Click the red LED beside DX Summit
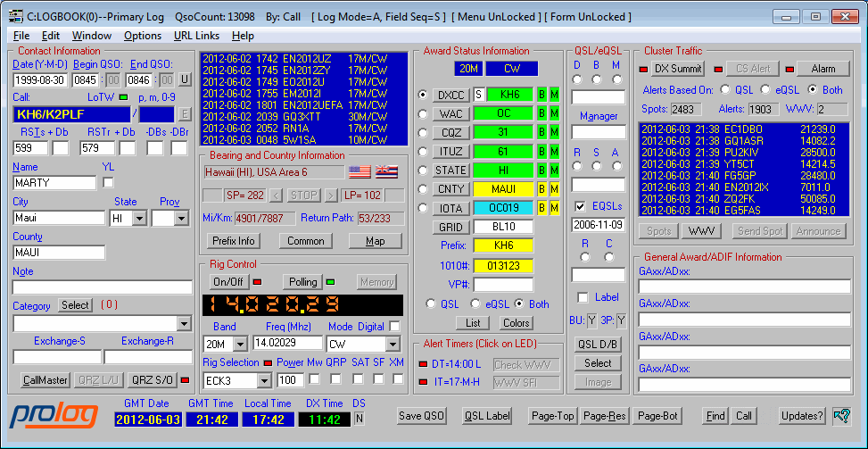Image resolution: width=868 pixels, height=449 pixels. [645, 70]
